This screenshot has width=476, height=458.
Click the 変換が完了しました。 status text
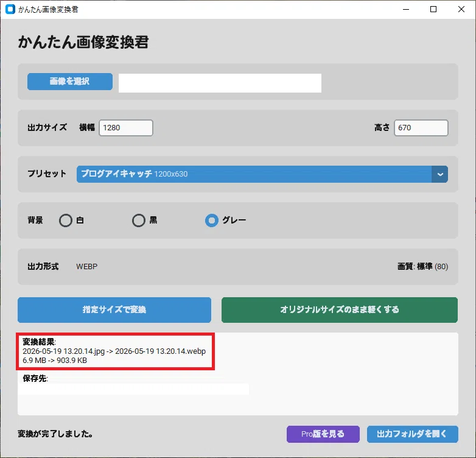55,434
